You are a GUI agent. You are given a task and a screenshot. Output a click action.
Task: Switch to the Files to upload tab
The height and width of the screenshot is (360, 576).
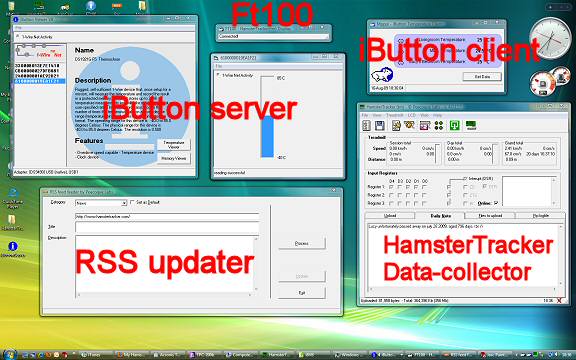(490, 216)
